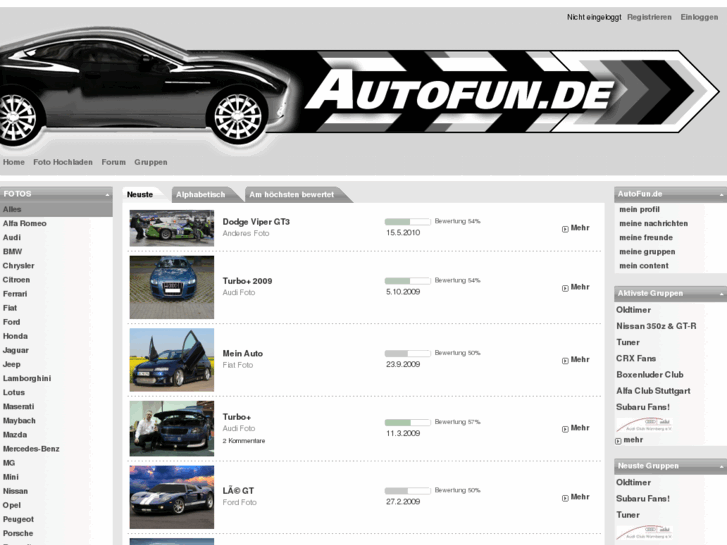
Task: Select Porsche category
Action: 18,533
